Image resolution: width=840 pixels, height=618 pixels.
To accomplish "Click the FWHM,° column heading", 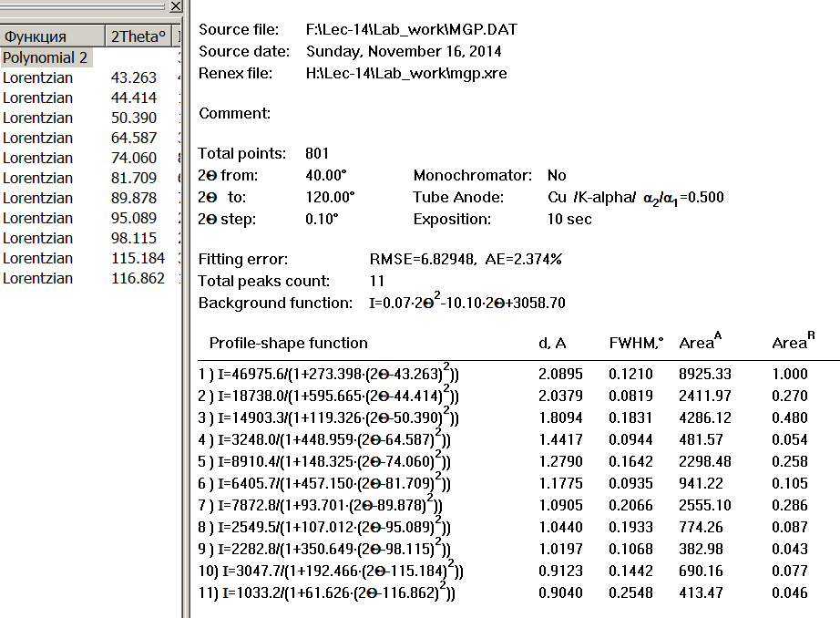I will 636,343.
